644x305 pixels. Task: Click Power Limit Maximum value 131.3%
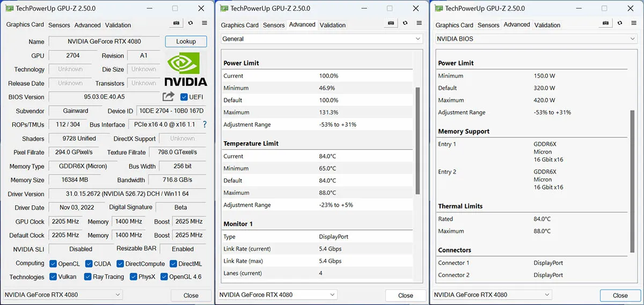coord(329,113)
